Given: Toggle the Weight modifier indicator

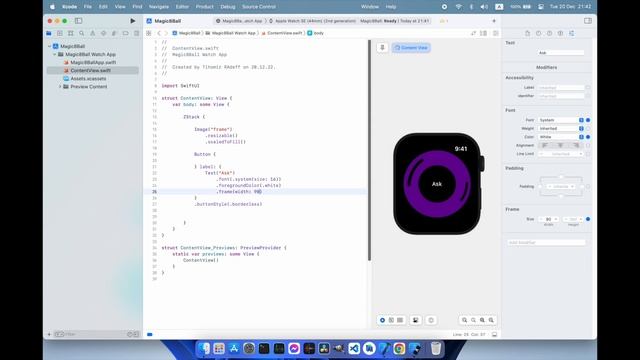Looking at the screenshot, I should (588, 129).
